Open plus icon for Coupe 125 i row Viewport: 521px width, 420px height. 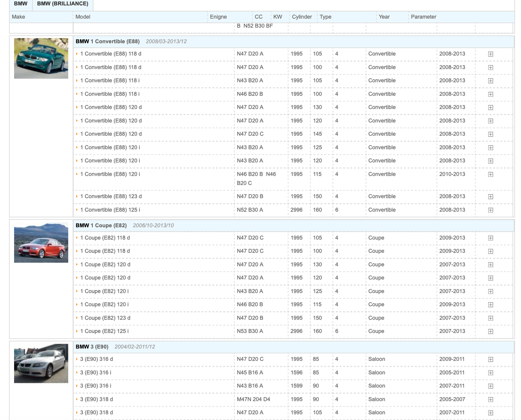pos(490,331)
